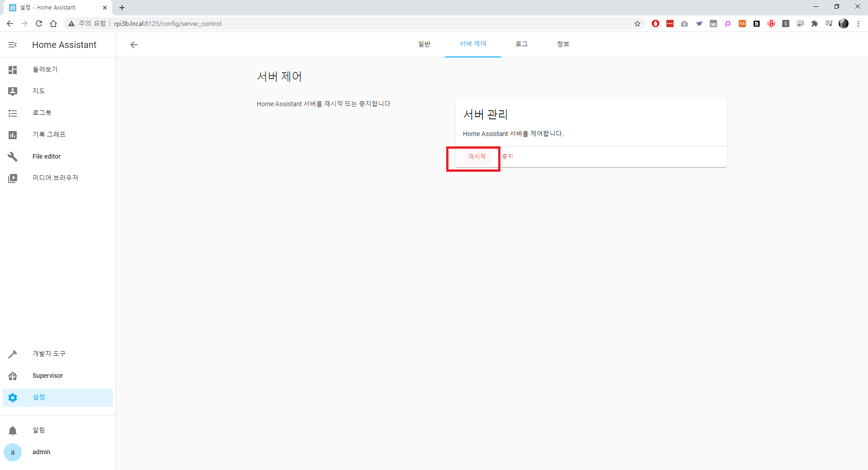The height and width of the screenshot is (470, 868).
Task: Open 로그북 in the sidebar
Action: click(58, 113)
